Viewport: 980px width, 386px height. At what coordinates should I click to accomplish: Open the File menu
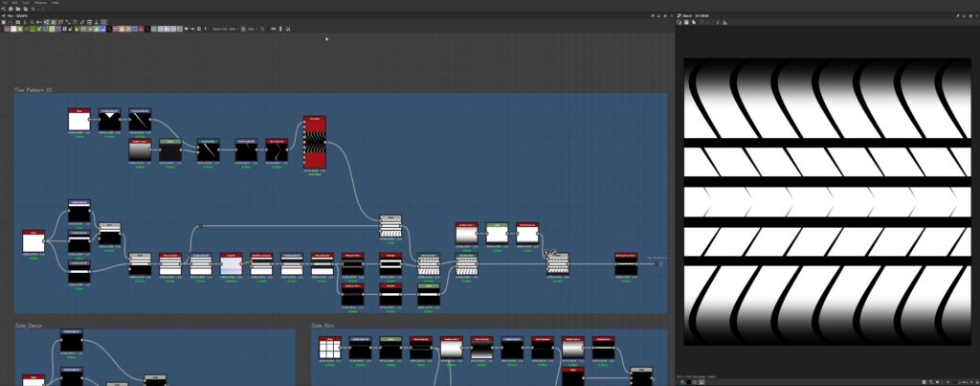point(5,3)
